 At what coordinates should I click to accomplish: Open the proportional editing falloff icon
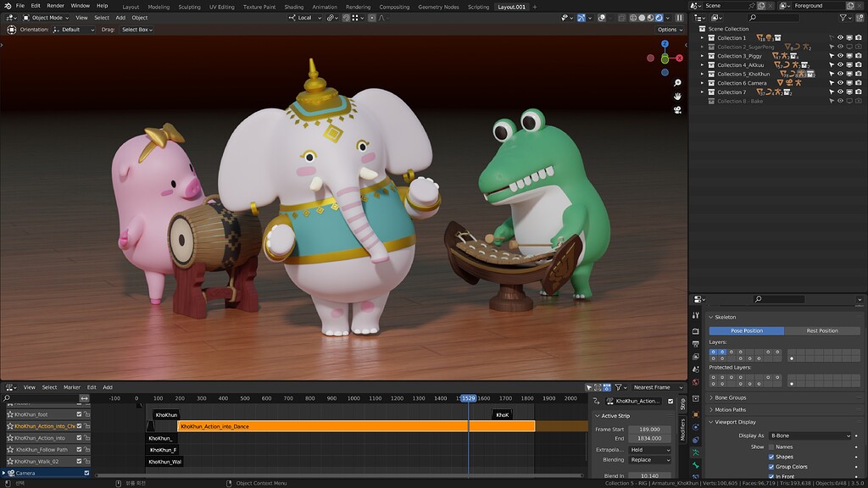(x=590, y=16)
